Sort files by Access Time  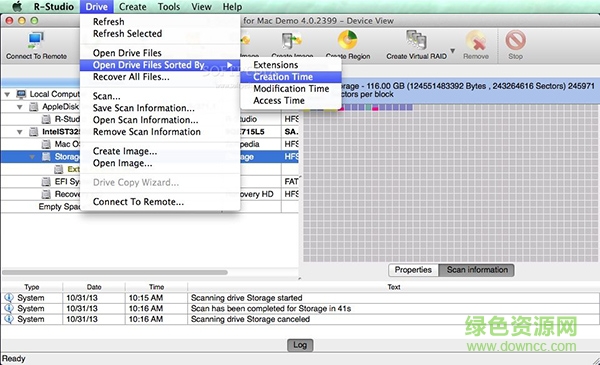click(x=291, y=101)
